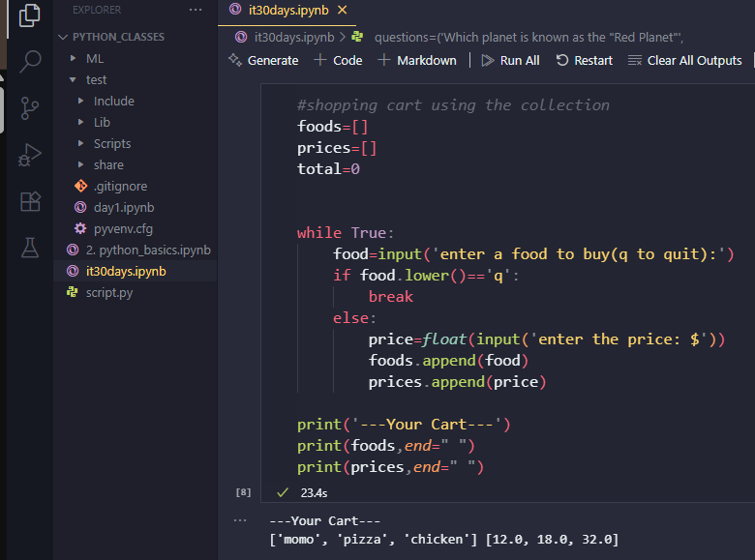Viewport: 755px width, 560px height.
Task: Click the Run All play icon
Action: point(488,60)
